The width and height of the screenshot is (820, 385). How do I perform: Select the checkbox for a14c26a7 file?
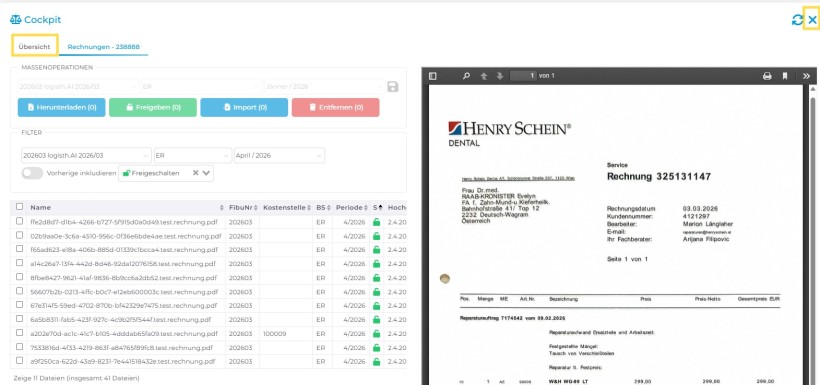pyautogui.click(x=19, y=263)
